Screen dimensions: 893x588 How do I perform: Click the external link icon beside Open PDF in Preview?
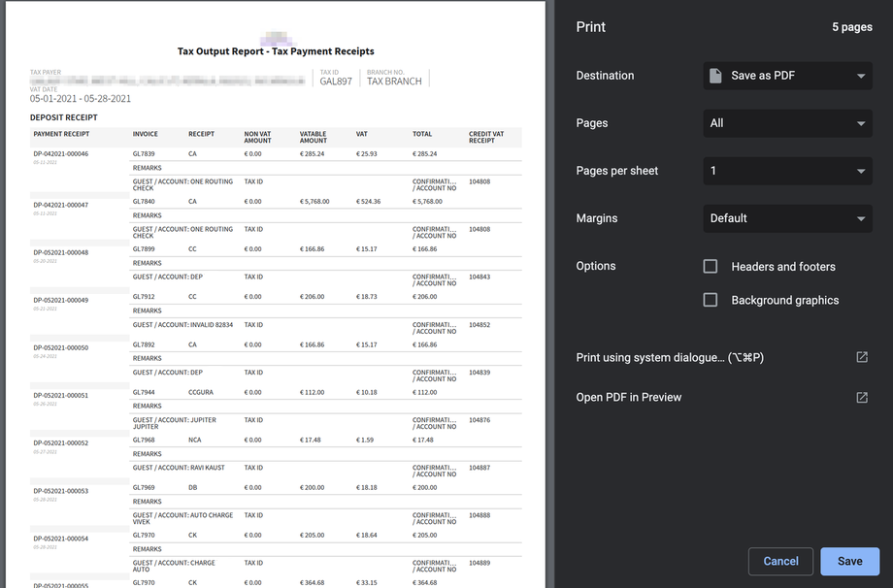click(x=862, y=397)
